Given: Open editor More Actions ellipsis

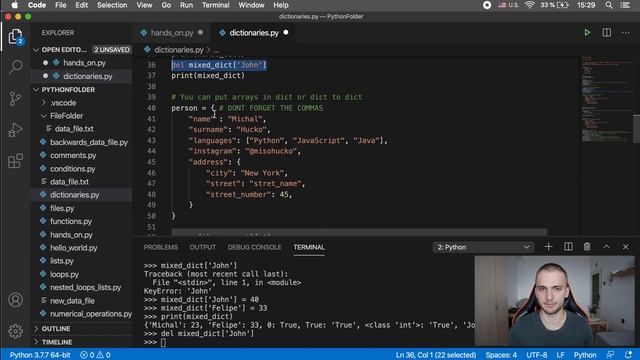Looking at the screenshot, I should pyautogui.click(x=626, y=33).
